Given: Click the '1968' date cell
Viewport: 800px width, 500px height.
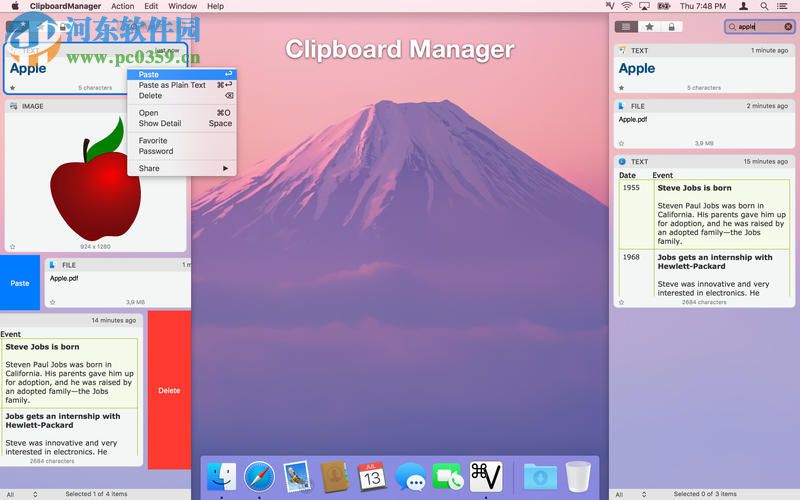Looking at the screenshot, I should click(631, 257).
